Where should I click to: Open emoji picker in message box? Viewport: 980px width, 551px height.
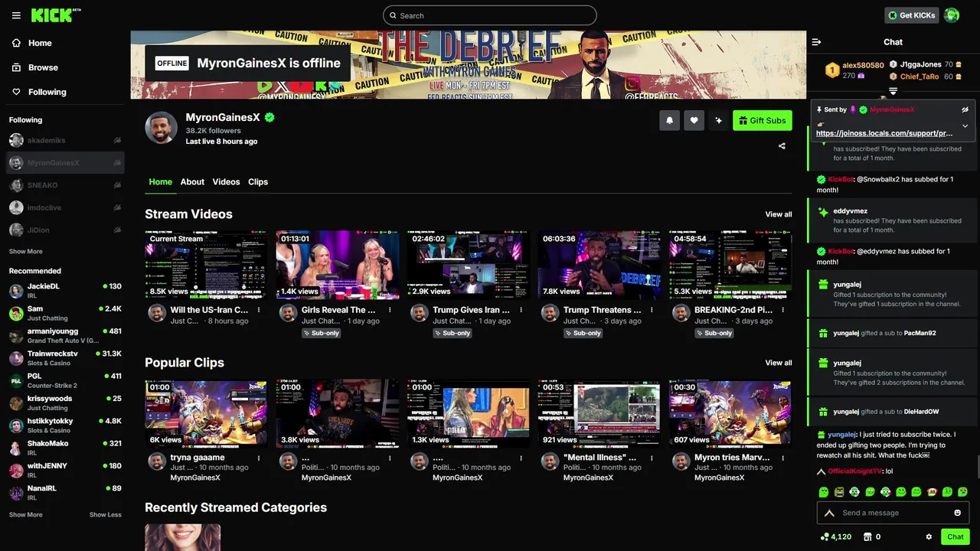pos(957,513)
